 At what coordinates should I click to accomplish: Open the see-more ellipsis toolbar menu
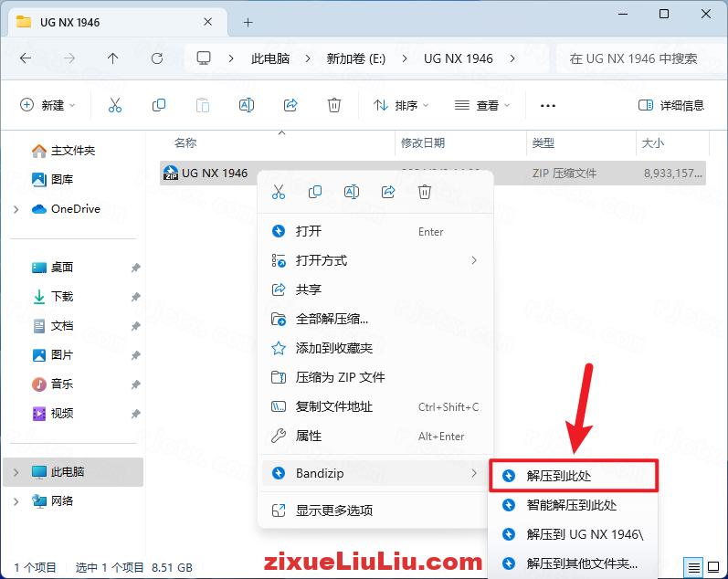548,105
